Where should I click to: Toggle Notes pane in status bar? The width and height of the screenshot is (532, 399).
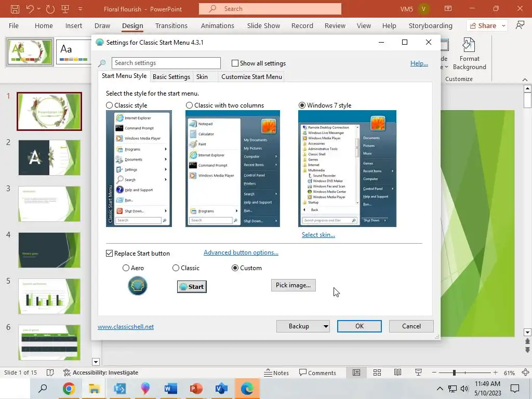(276, 373)
